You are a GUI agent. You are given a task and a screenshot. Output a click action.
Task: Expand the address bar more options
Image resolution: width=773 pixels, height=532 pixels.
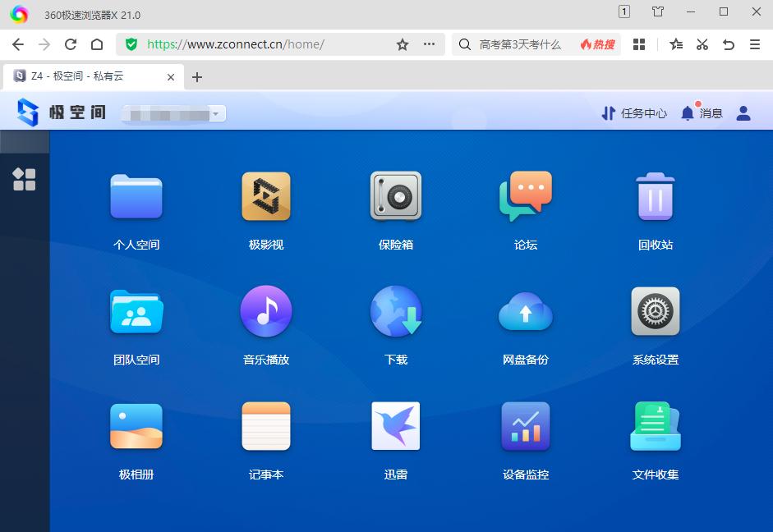pyautogui.click(x=429, y=44)
